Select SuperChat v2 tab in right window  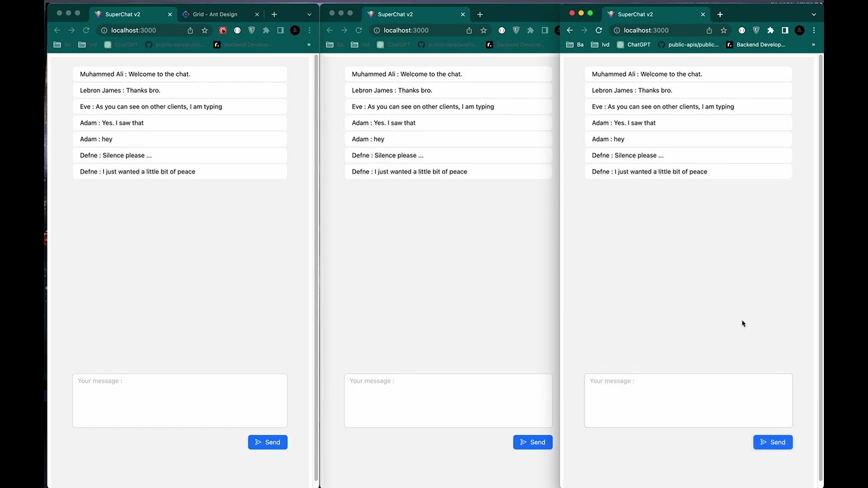tap(655, 14)
